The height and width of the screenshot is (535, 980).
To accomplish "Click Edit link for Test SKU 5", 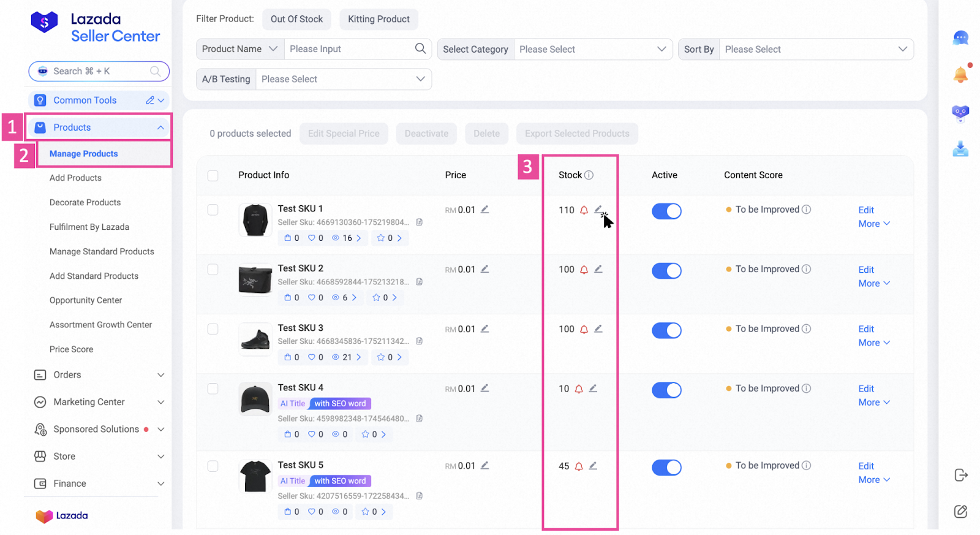I will [x=866, y=466].
